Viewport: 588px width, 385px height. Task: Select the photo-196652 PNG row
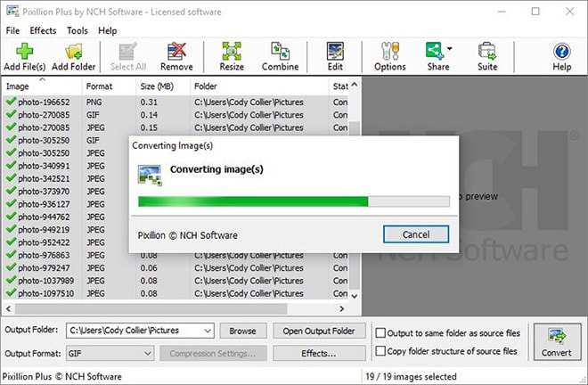(x=176, y=102)
